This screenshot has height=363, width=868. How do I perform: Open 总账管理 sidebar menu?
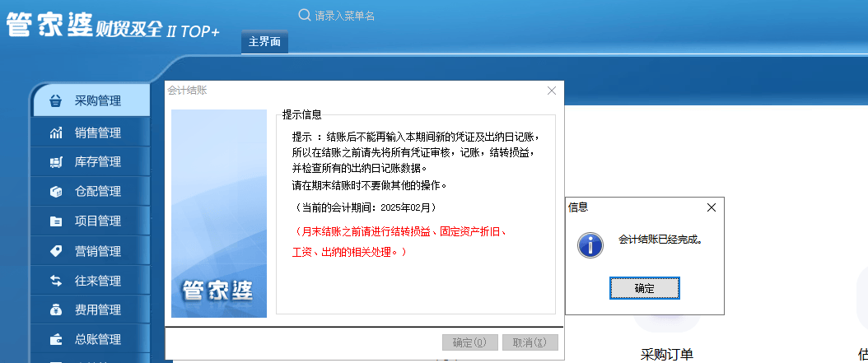[91, 339]
